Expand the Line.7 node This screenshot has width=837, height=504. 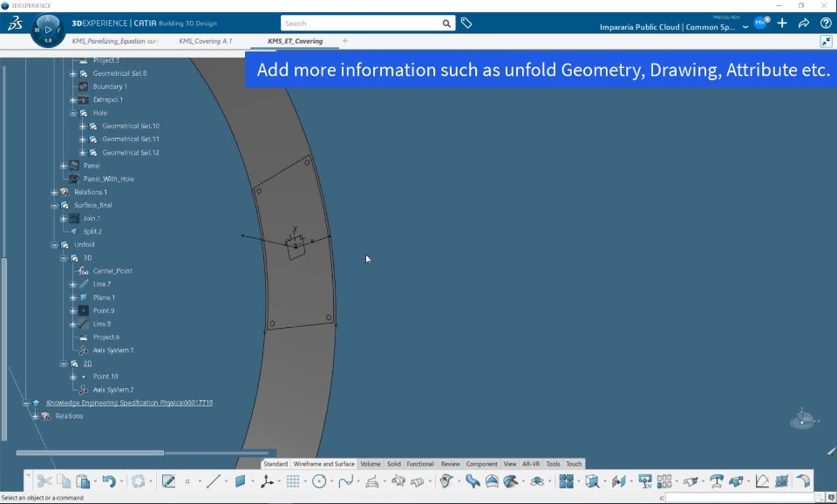73,284
